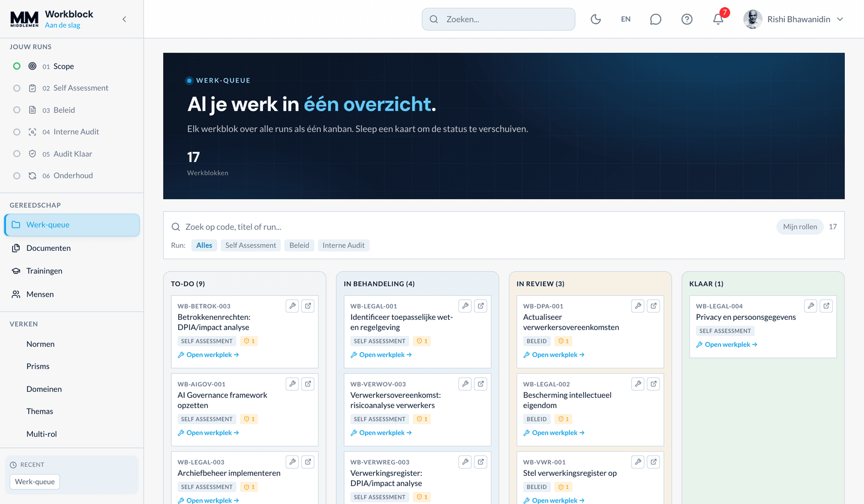Click external-link icon on WB-DPA-001 card
Screen dimensions: 864x504
[x=653, y=306]
